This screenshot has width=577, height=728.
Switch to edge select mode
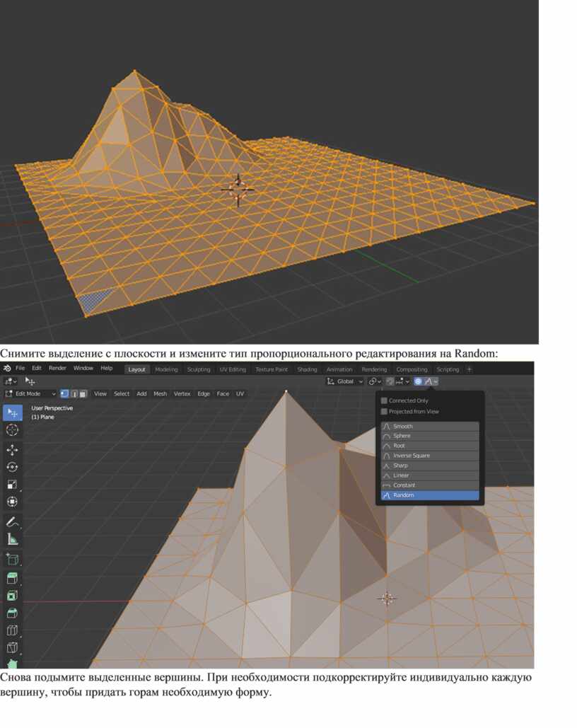pyautogui.click(x=74, y=393)
